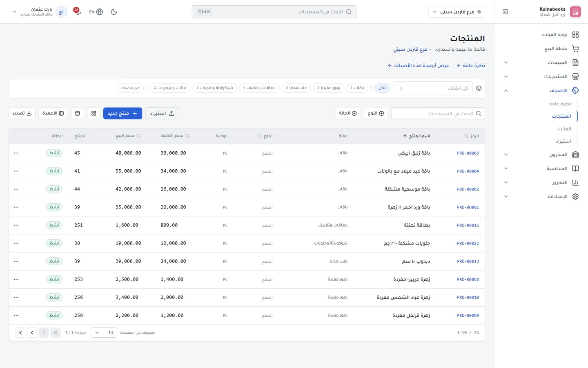Select نباتات ومزهريات category chip
Image resolution: width=588 pixels, height=368 pixels.
pyautogui.click(x=170, y=88)
